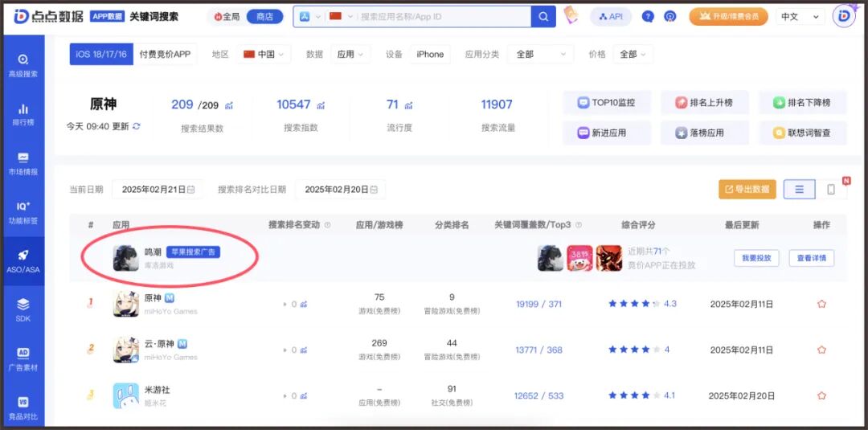Open the SDK sidebar item
Viewport: 868px width, 430px height.
pyautogui.click(x=23, y=310)
